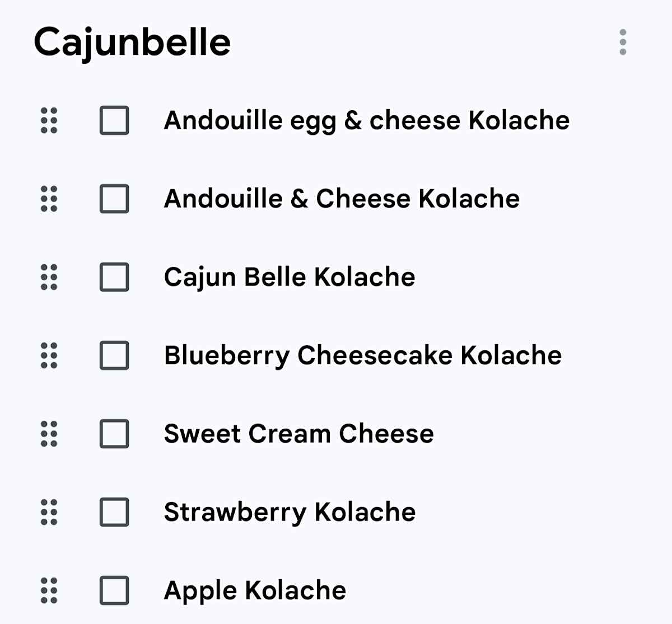672x624 pixels.
Task: Click the drag handle for Sweet Cream Cheese
Action: (49, 434)
